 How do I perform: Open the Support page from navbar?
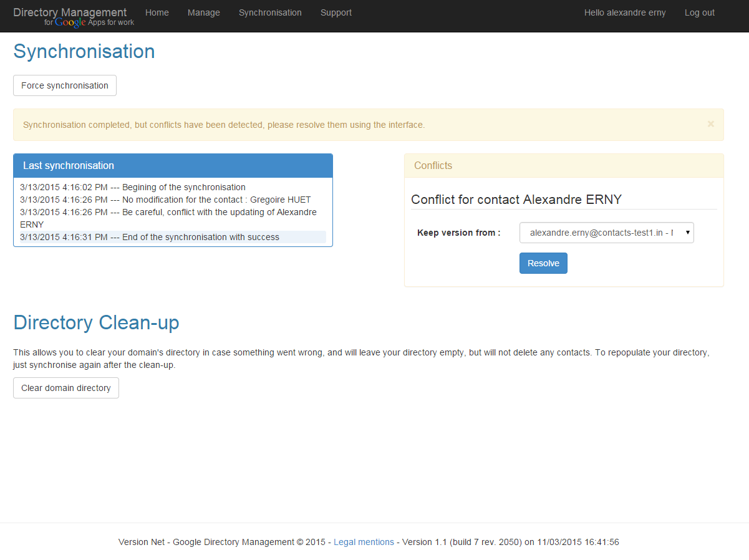[x=336, y=12]
